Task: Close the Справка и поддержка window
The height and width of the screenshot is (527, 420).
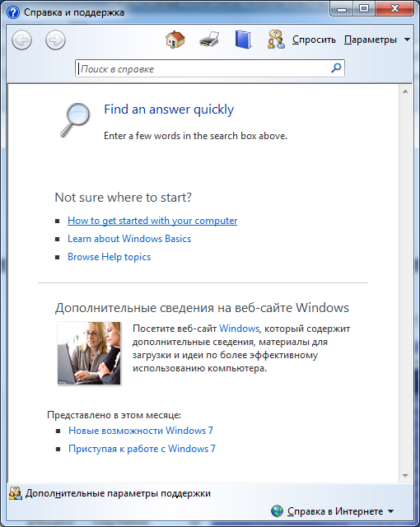Action: [x=394, y=9]
